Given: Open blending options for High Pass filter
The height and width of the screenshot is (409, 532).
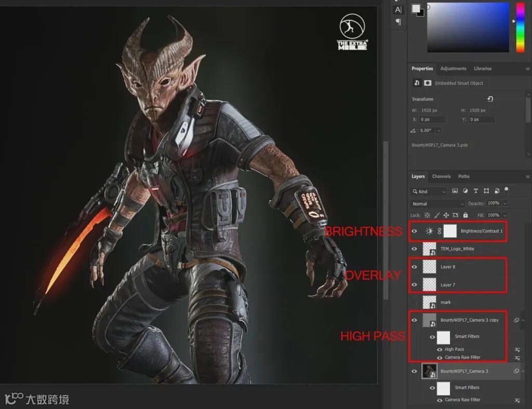Looking at the screenshot, I should click(x=517, y=349).
